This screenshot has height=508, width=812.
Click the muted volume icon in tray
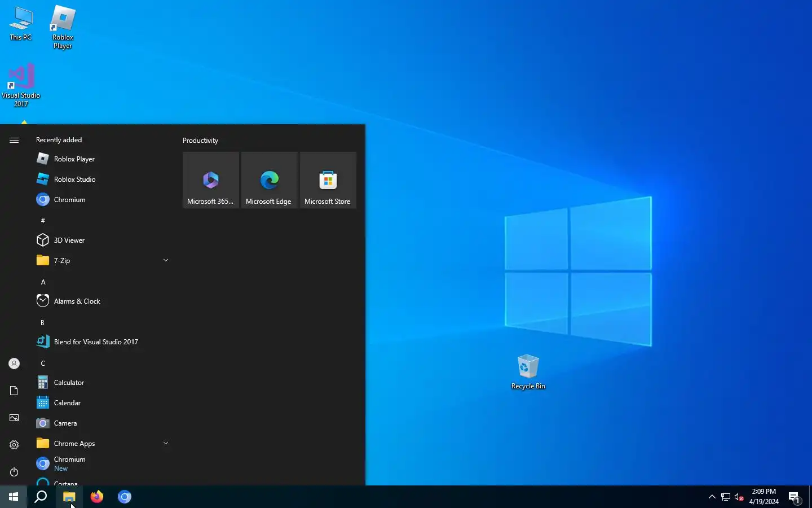[x=739, y=497]
